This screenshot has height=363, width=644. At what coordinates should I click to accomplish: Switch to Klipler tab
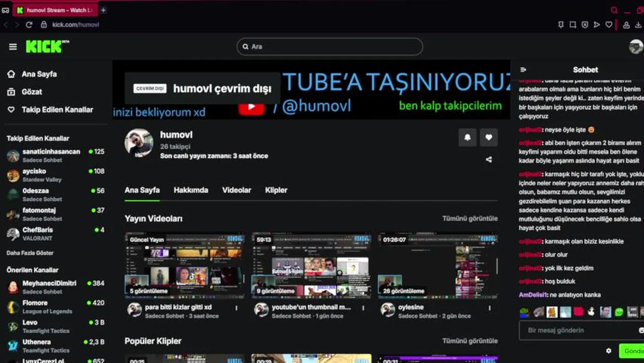pyautogui.click(x=276, y=190)
